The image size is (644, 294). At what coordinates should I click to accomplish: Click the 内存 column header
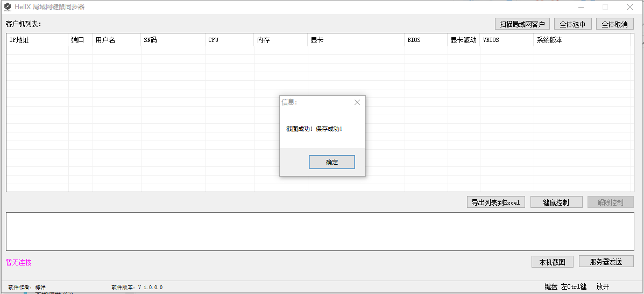click(281, 40)
